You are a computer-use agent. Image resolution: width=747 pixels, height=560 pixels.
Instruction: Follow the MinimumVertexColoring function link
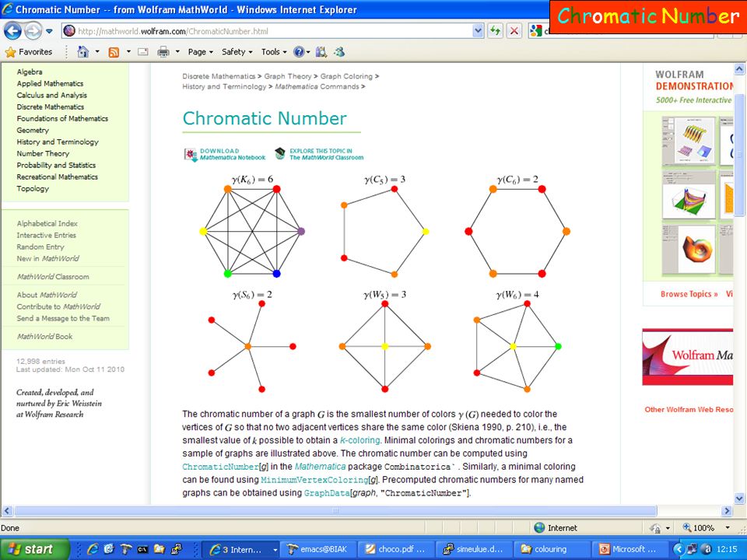pos(314,480)
